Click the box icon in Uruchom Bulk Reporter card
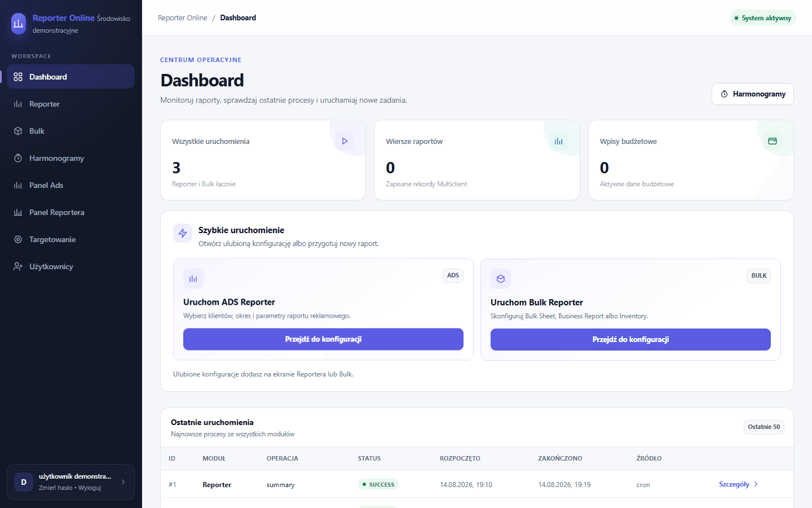This screenshot has height=508, width=812. click(501, 279)
